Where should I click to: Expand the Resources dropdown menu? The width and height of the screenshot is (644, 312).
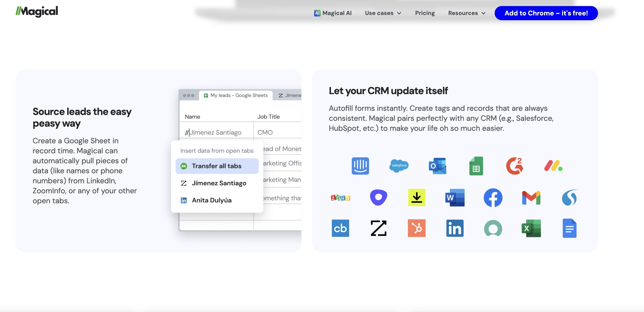point(467,13)
